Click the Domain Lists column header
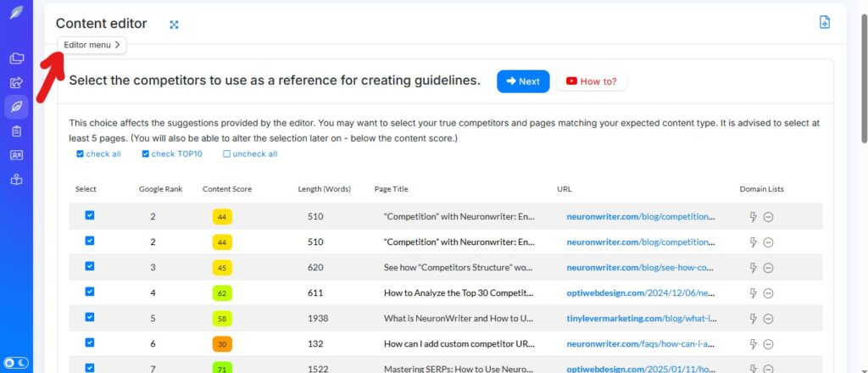This screenshot has width=868, height=373. pyautogui.click(x=762, y=189)
